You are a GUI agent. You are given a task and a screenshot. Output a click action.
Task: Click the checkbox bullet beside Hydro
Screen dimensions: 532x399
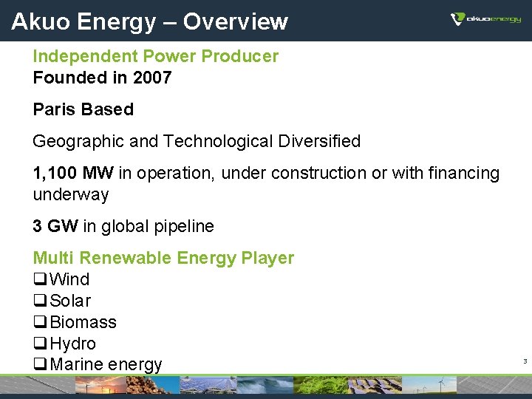(x=40, y=343)
